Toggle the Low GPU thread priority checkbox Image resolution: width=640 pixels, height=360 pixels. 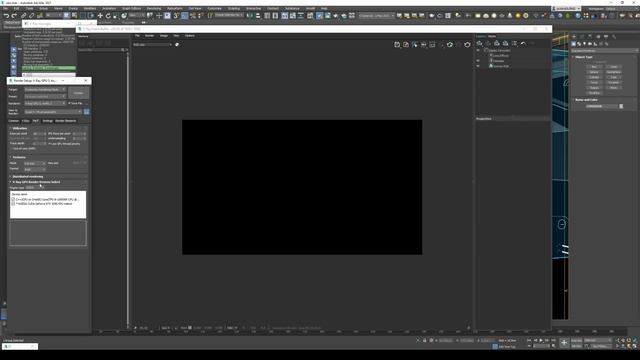[x=50, y=144]
